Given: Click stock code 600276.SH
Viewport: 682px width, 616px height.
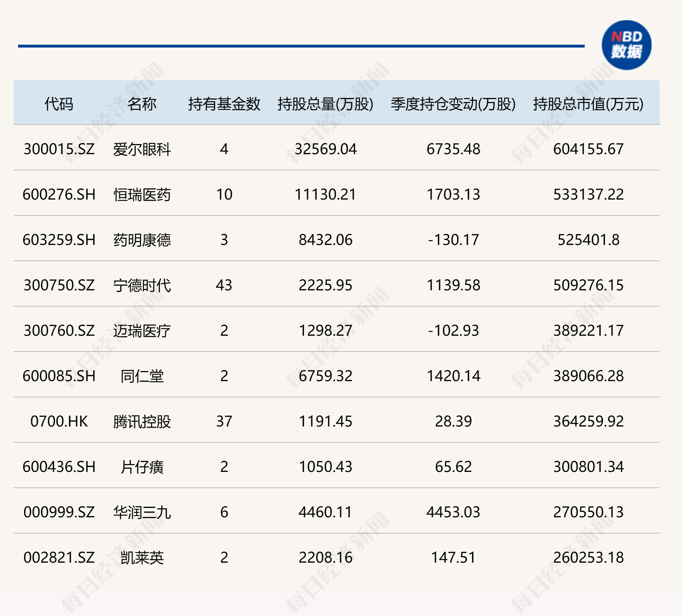Looking at the screenshot, I should [x=59, y=195].
